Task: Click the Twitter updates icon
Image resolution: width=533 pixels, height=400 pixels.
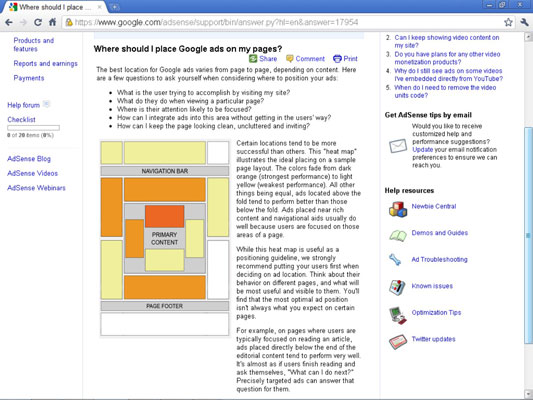Action: [398, 342]
